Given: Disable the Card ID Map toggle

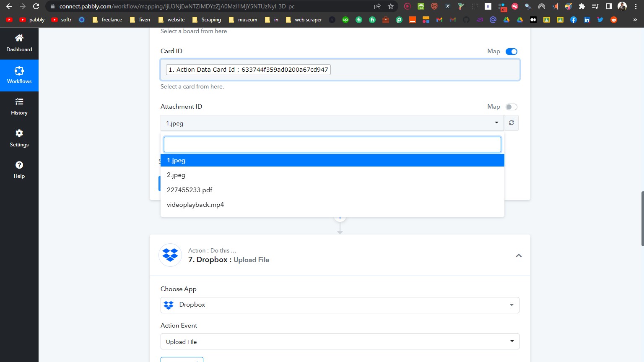Looking at the screenshot, I should pos(511,52).
